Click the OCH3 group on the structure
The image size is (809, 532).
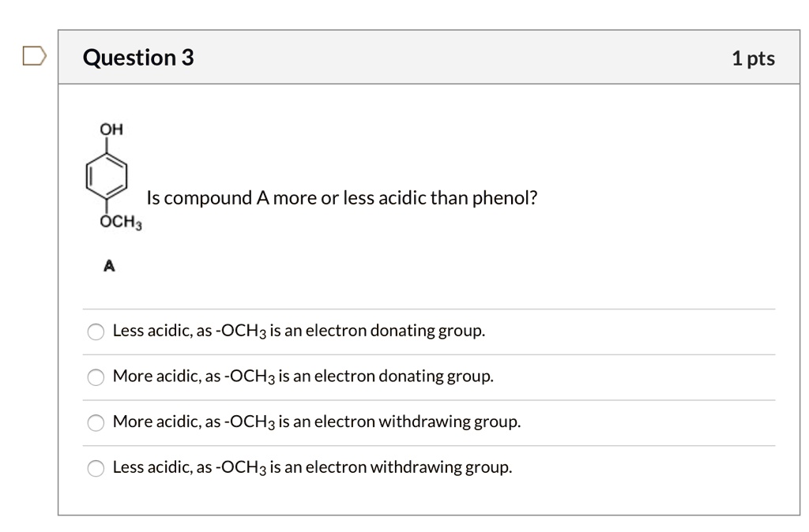[x=120, y=223]
